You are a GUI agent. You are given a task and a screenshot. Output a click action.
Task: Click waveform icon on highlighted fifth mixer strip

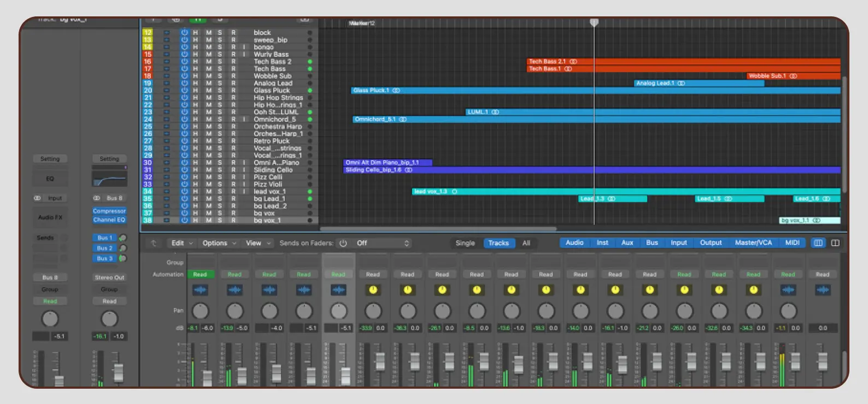point(338,290)
